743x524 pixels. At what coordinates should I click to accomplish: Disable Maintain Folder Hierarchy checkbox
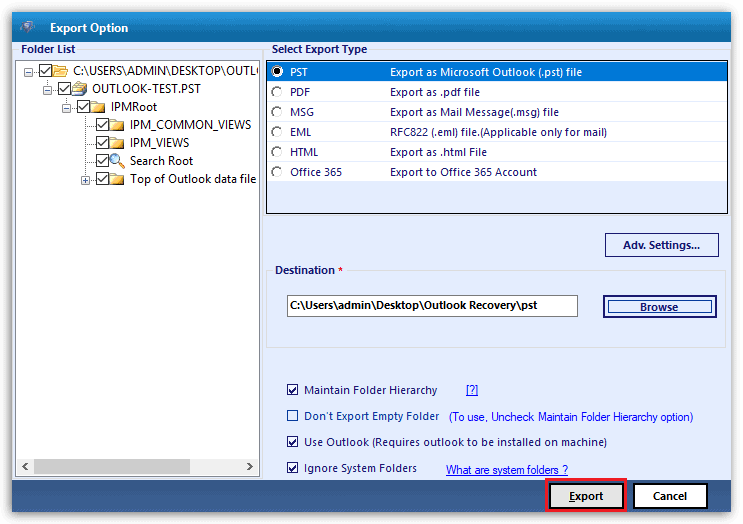[292, 390]
